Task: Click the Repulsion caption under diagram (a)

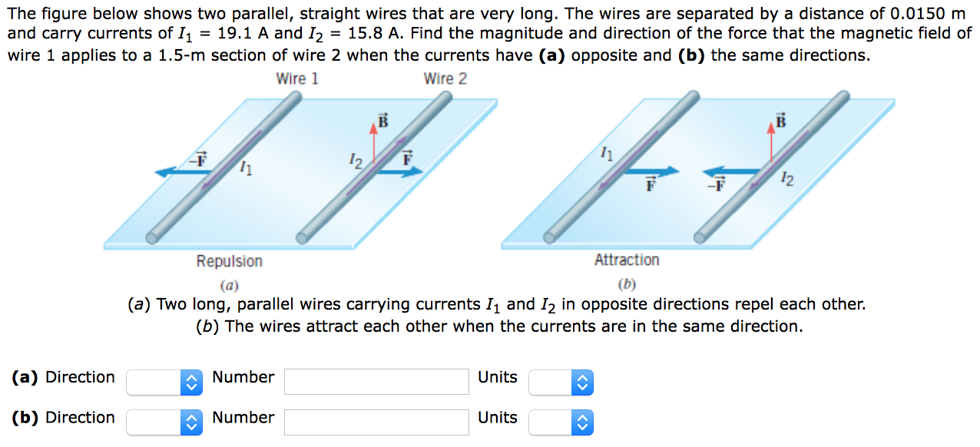Action: tap(229, 260)
